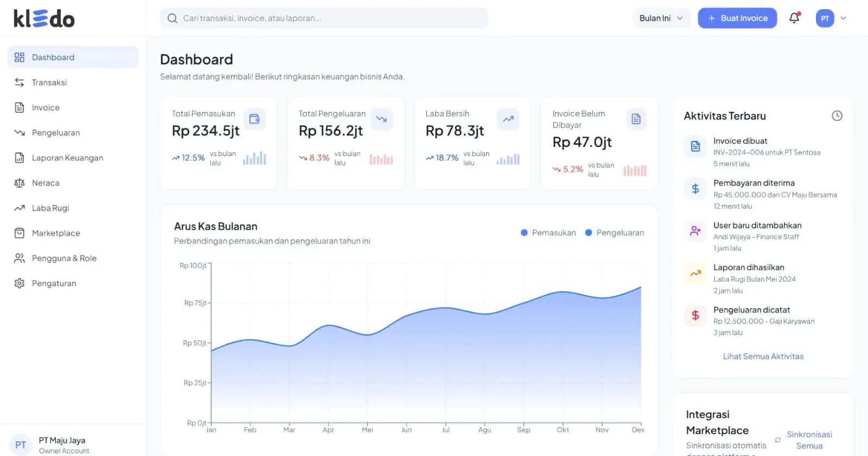Click the Pengeluaran dicatat dollar icon
Image resolution: width=868 pixels, height=456 pixels.
[695, 315]
